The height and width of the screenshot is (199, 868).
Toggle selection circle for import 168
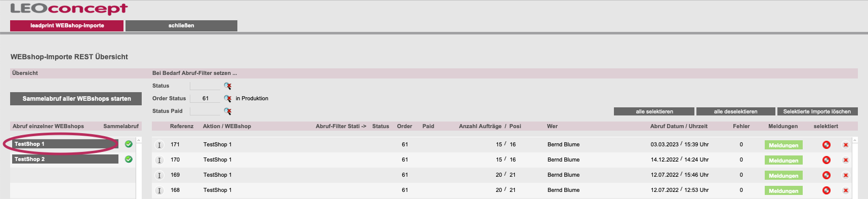(826, 190)
